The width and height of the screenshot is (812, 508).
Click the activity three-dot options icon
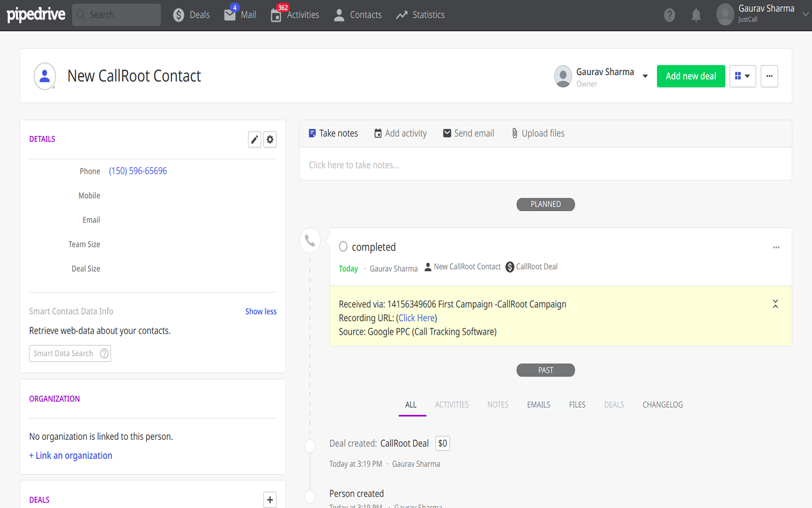[776, 247]
